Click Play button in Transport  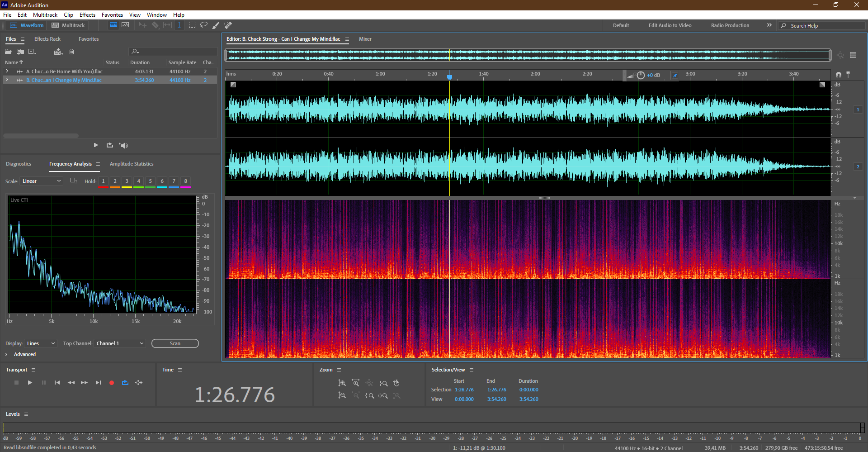(30, 383)
